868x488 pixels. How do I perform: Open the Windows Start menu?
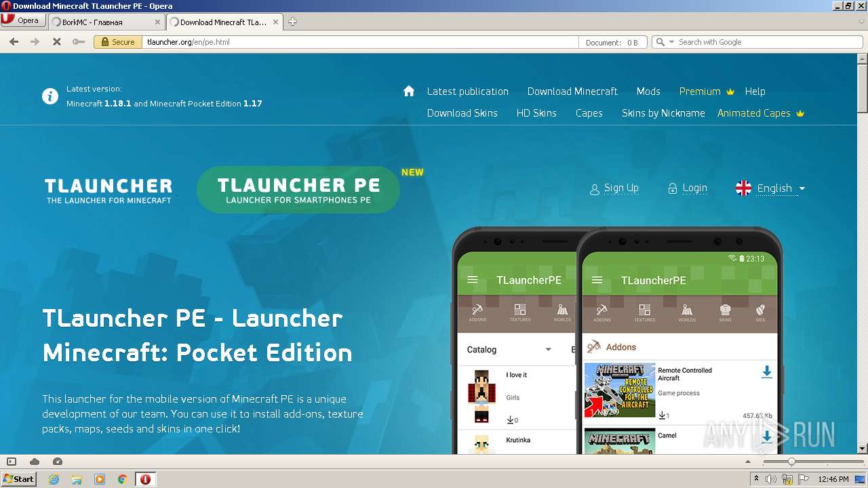coord(18,479)
